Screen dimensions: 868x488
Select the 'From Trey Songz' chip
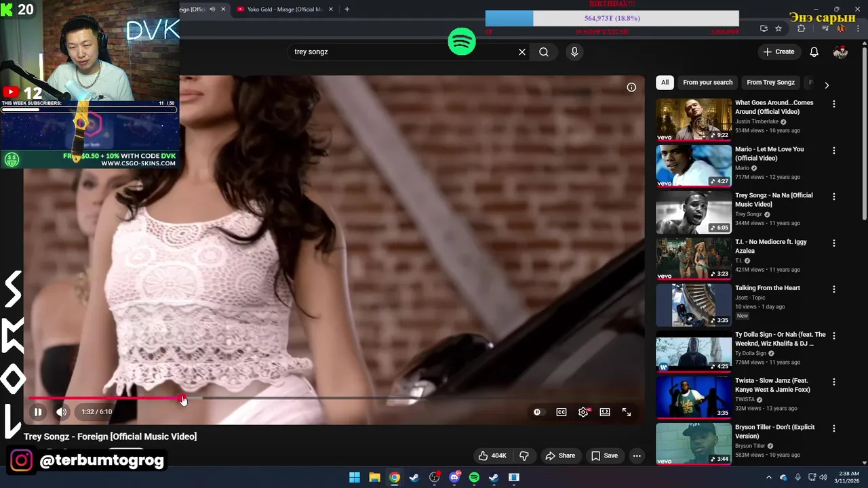[770, 83]
